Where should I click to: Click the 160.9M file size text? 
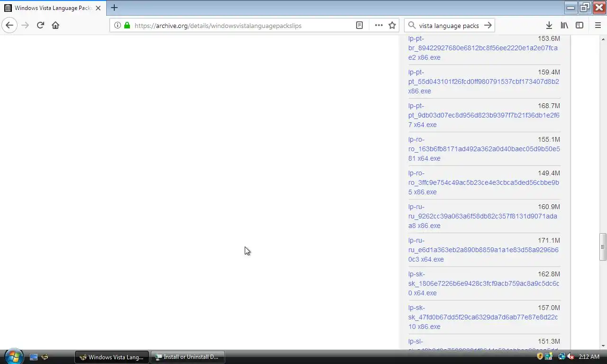click(549, 207)
